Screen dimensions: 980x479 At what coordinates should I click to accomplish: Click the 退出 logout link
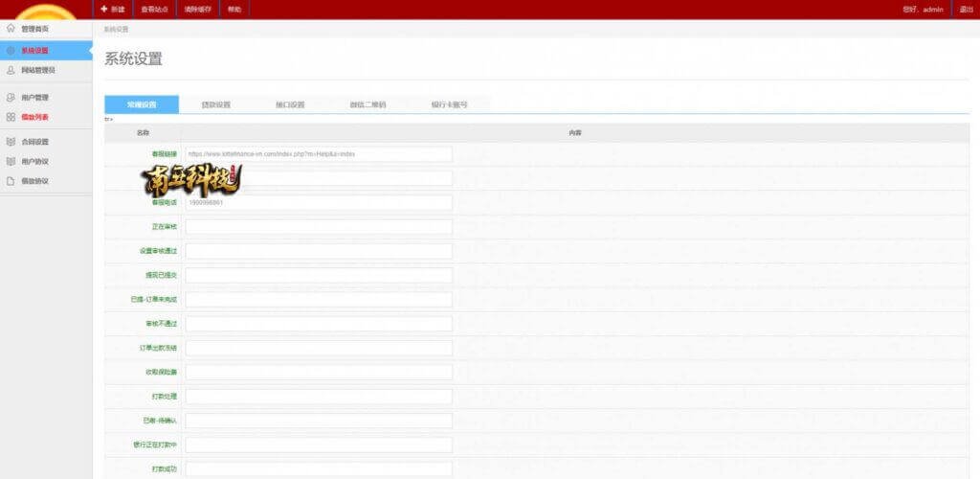click(x=967, y=9)
